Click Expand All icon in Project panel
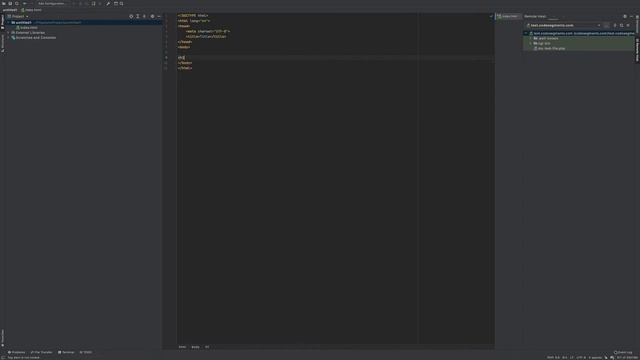This screenshot has width=640, height=360. 138,16
